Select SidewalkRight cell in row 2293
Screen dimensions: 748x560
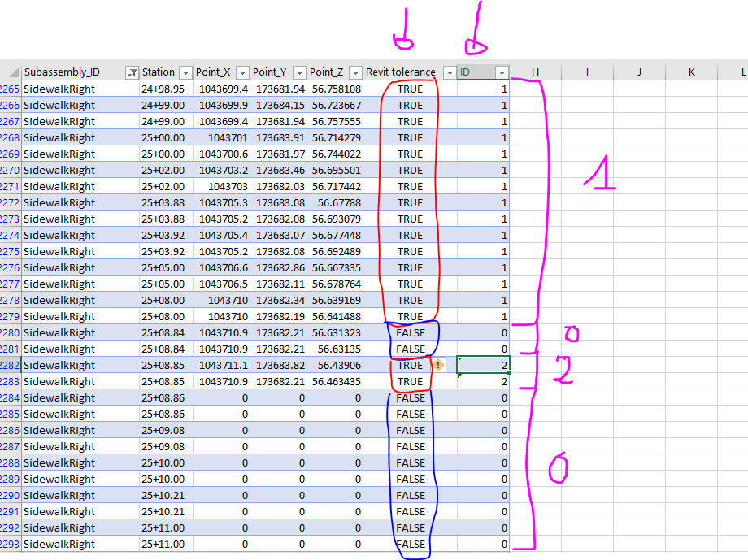tap(80, 545)
